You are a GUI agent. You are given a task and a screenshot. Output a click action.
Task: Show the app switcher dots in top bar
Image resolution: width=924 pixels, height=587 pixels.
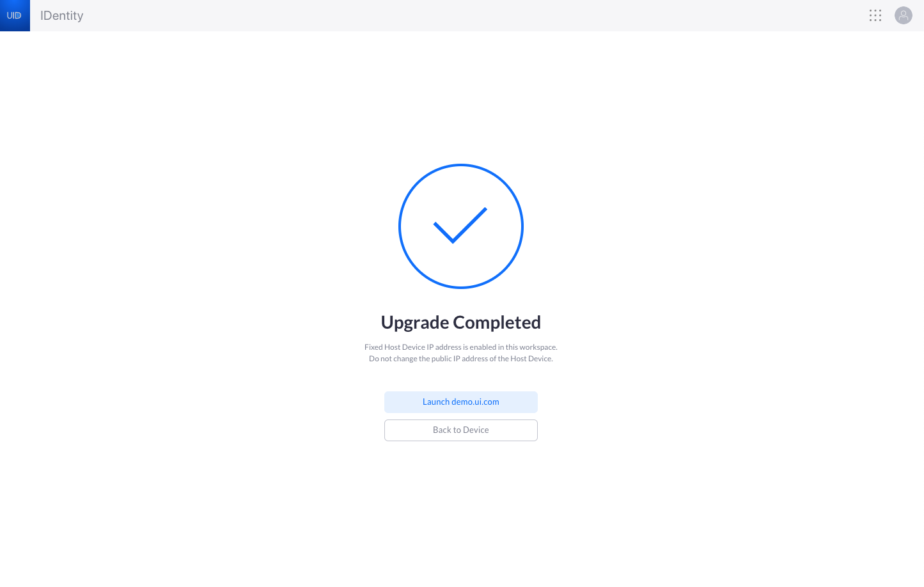[875, 15]
